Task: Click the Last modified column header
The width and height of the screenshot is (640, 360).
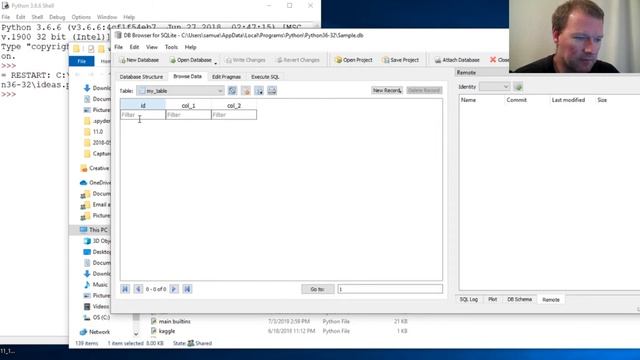Action: [568, 100]
